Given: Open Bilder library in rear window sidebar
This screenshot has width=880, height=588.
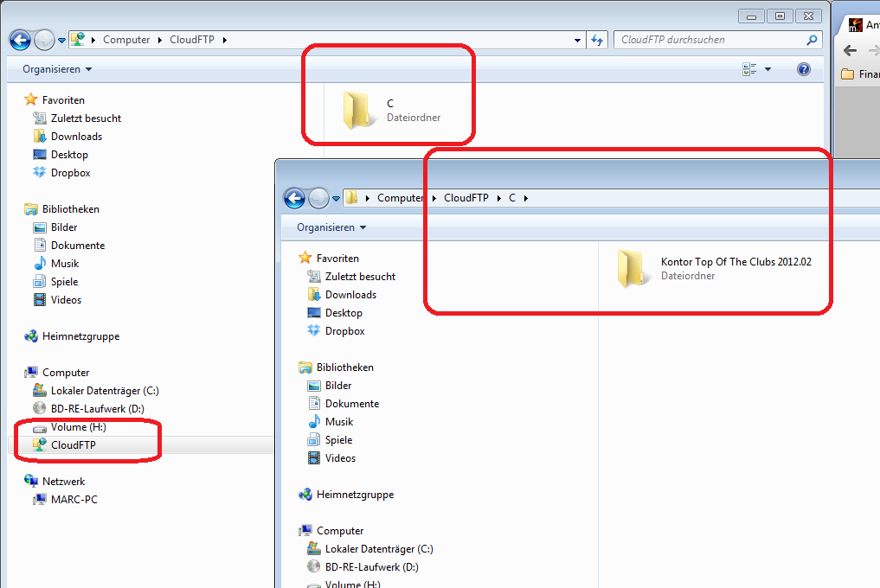Looking at the screenshot, I should [x=55, y=227].
